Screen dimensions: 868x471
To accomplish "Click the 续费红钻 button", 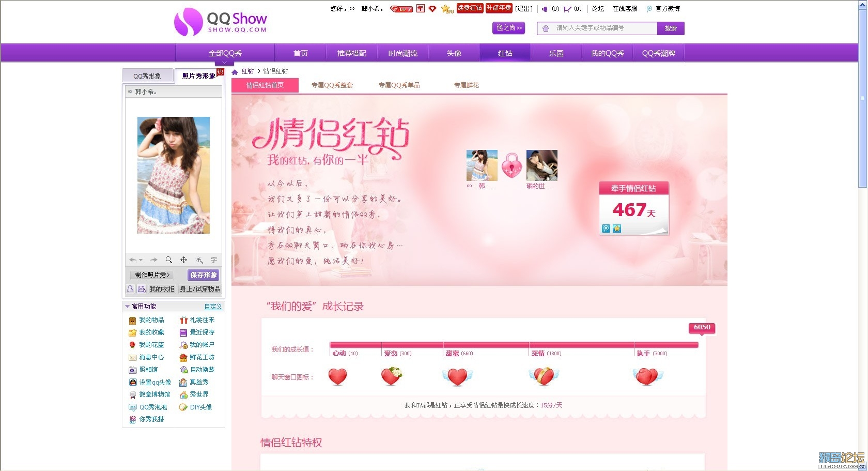I will [x=470, y=8].
